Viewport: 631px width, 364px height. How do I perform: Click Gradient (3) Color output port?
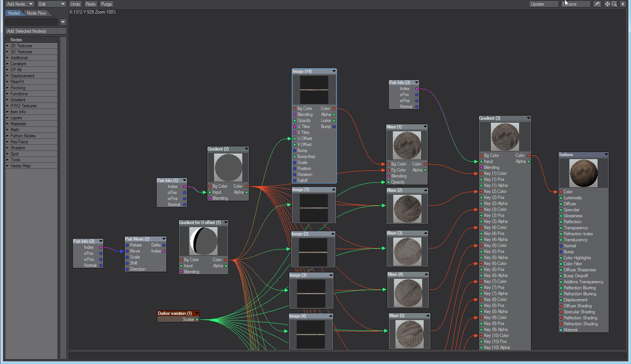(x=529, y=155)
